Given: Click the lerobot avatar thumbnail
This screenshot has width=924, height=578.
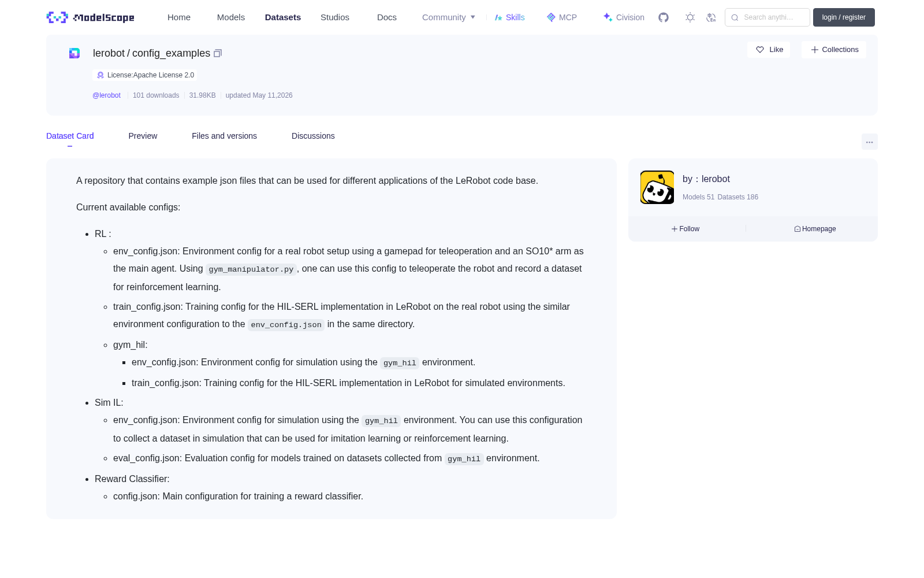Looking at the screenshot, I should click(657, 187).
